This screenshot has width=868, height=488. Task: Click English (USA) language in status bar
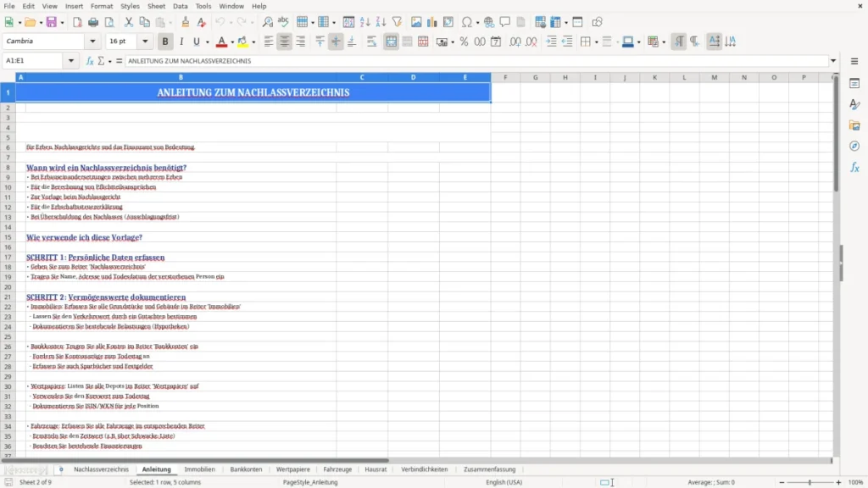504,482
